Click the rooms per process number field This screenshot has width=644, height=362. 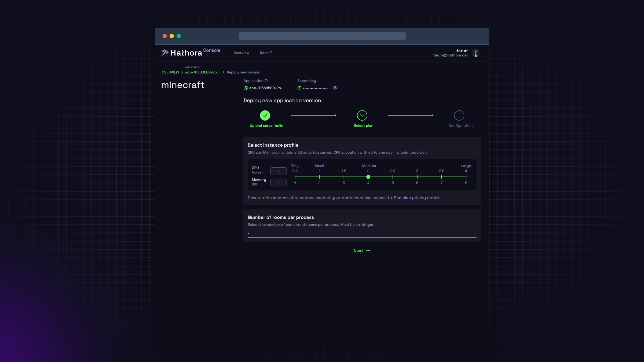pyautogui.click(x=362, y=234)
